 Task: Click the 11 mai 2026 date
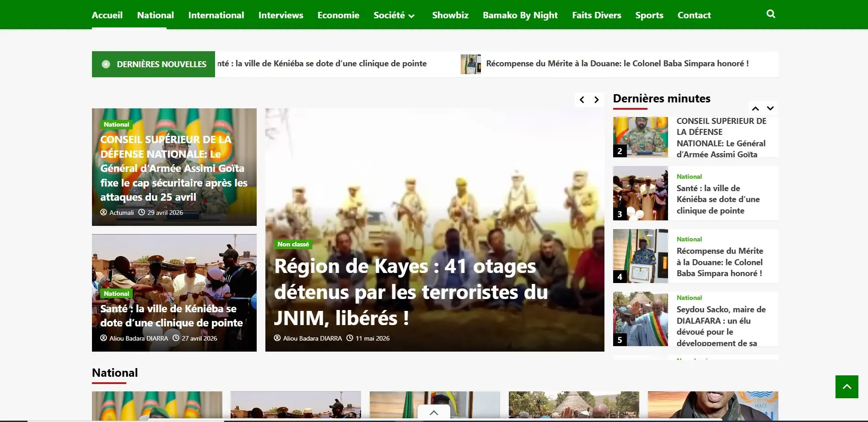pyautogui.click(x=372, y=338)
